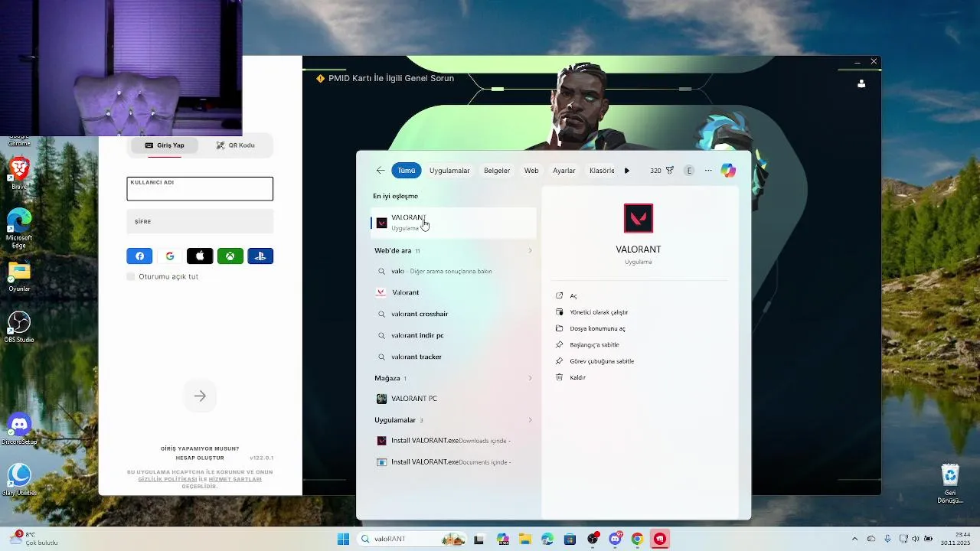Open Install VALORANT.exe in Downloads

tap(453, 441)
